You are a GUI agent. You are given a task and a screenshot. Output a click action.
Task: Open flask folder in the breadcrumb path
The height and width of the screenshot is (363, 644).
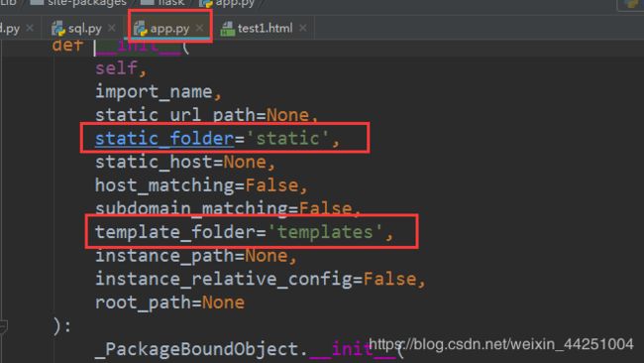pyautogui.click(x=171, y=3)
